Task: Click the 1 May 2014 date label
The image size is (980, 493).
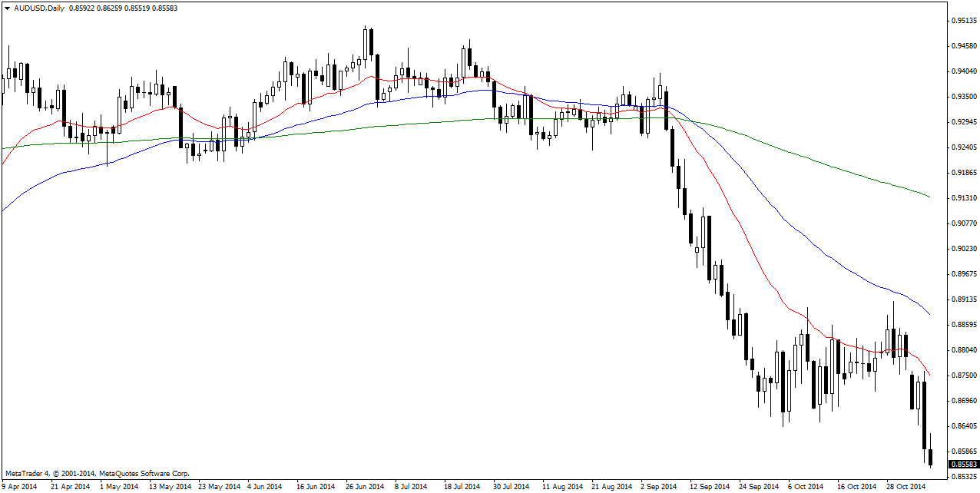Action: click(119, 487)
